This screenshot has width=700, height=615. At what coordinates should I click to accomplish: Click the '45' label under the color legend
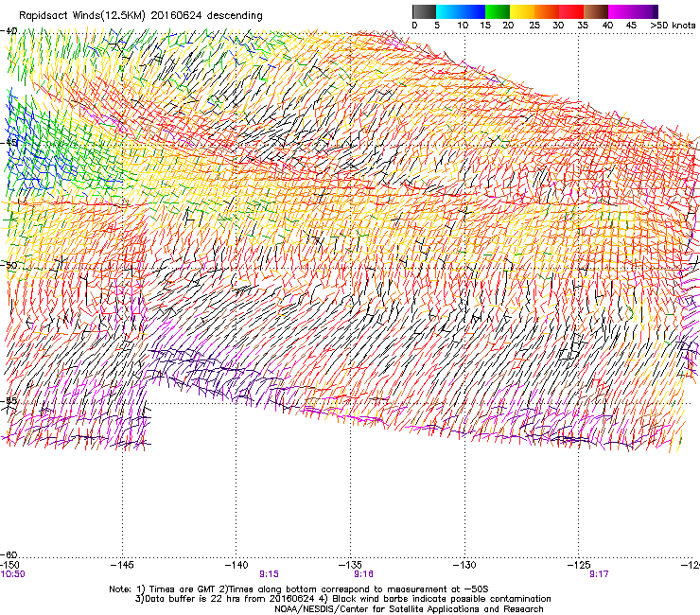pos(631,26)
